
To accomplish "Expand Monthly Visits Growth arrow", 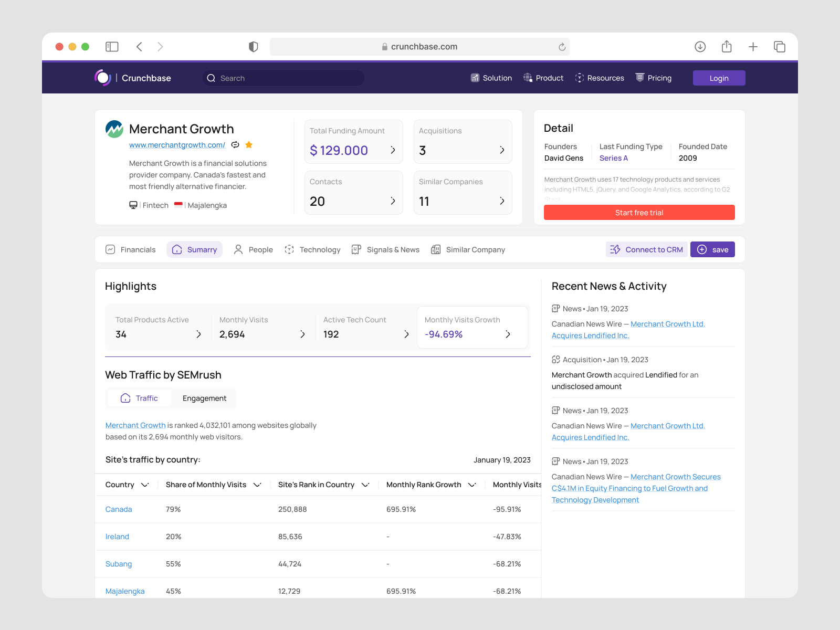I will (508, 334).
